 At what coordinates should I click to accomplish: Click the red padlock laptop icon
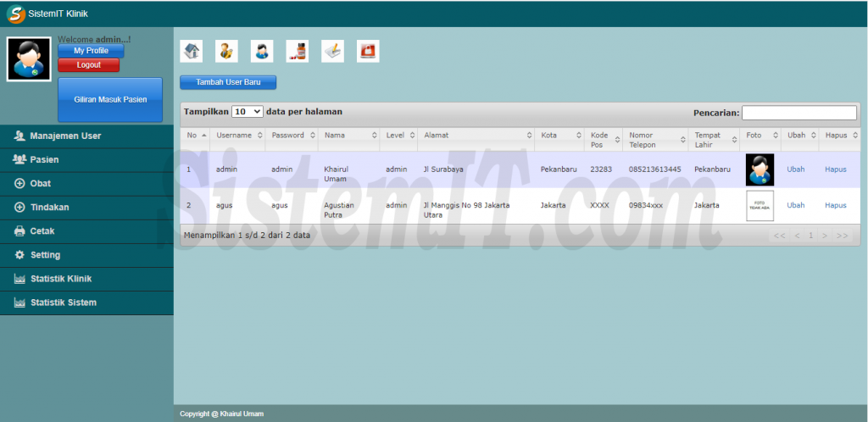368,52
